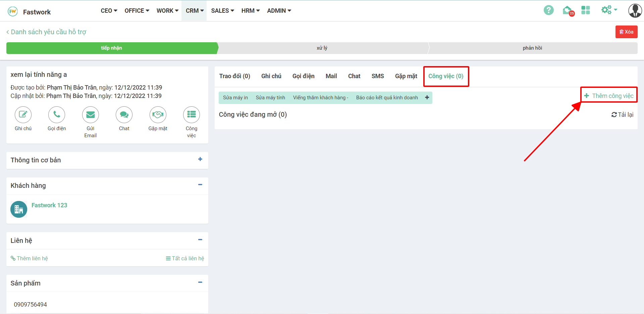Collapse the Khách hàng section
The image size is (644, 314).
tap(200, 185)
